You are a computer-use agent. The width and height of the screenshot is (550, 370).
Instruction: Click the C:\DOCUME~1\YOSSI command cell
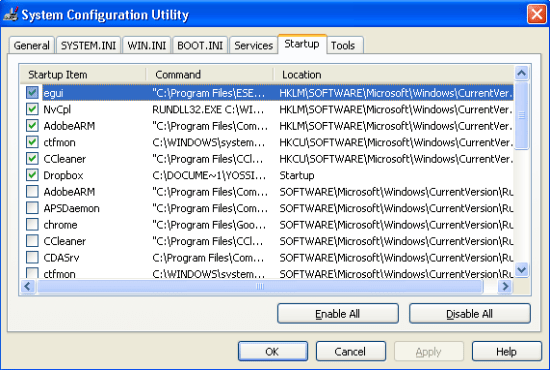[209, 175]
